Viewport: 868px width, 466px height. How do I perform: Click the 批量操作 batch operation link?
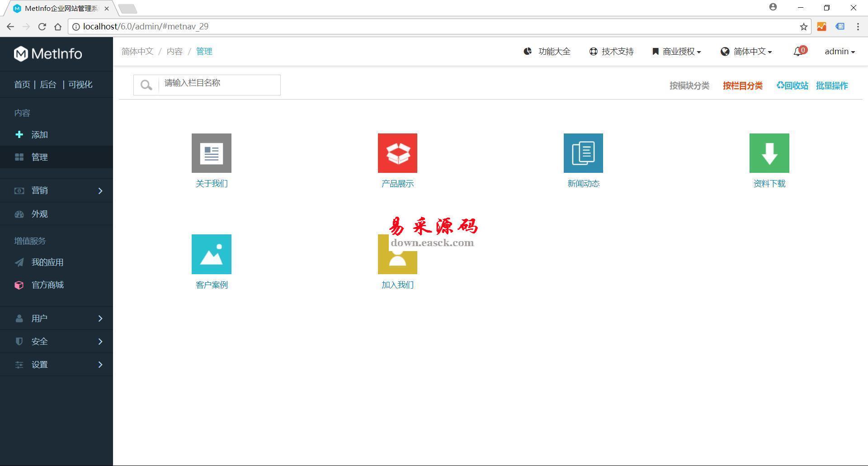coord(832,86)
